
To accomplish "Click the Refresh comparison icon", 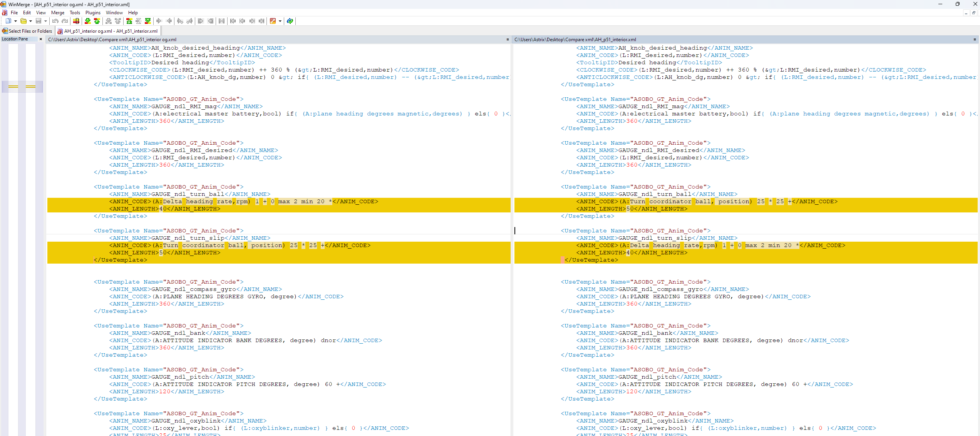I will 290,21.
